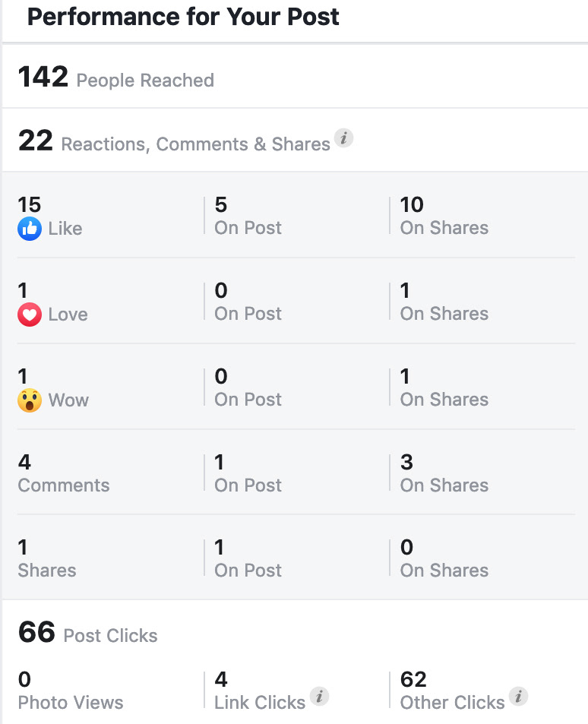Click the Love reaction label text
Viewport: 588px width, 724px height.
coord(68,315)
